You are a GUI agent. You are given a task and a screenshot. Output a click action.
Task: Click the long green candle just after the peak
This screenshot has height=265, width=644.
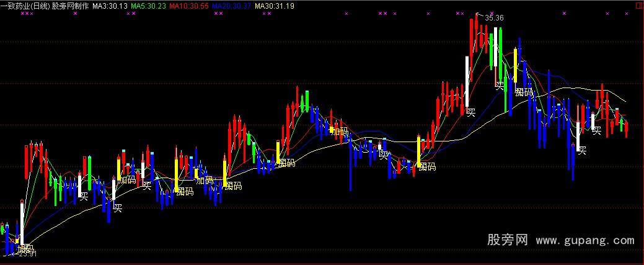click(491, 50)
